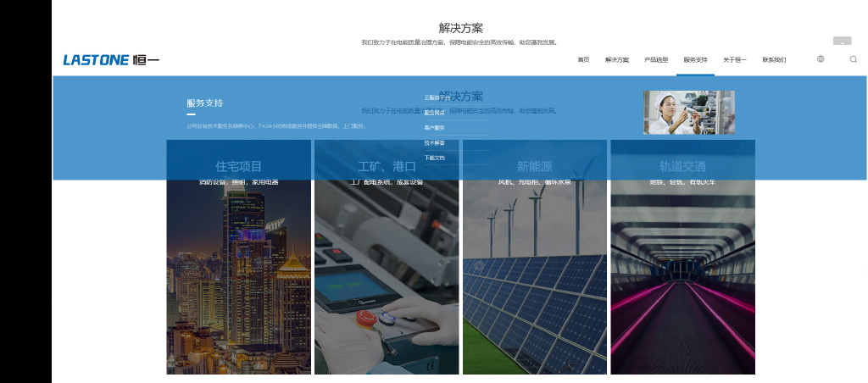The width and height of the screenshot is (868, 383).
Task: Open the 联系我们 nav item
Action: (x=774, y=60)
